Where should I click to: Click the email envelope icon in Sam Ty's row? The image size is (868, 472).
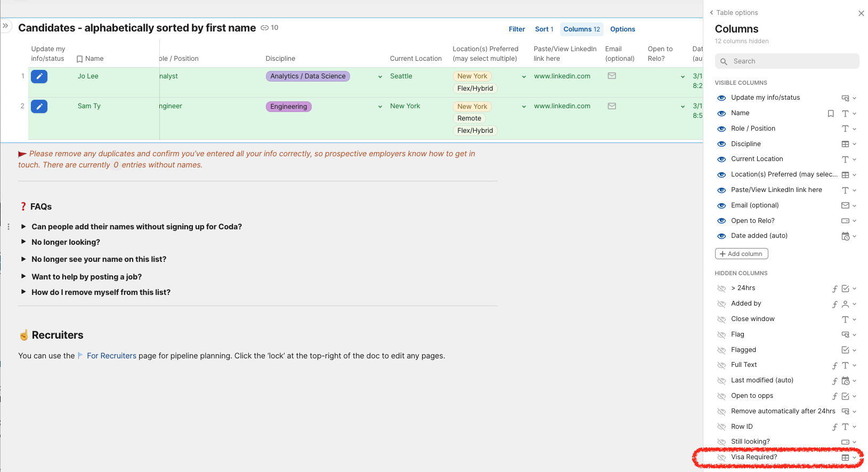coord(612,106)
